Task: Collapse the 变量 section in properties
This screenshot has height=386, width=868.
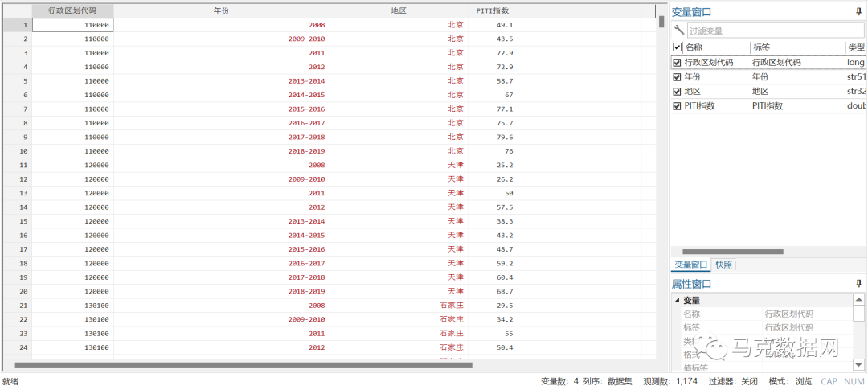Action: (x=677, y=300)
